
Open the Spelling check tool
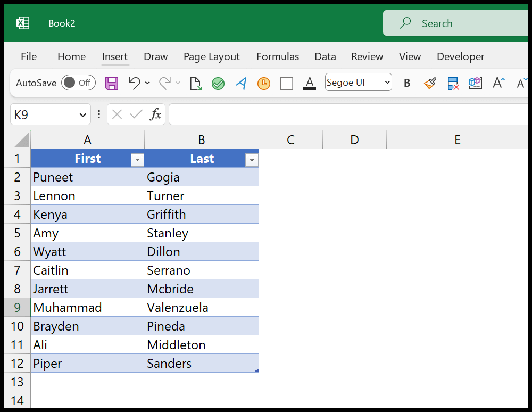[218, 83]
